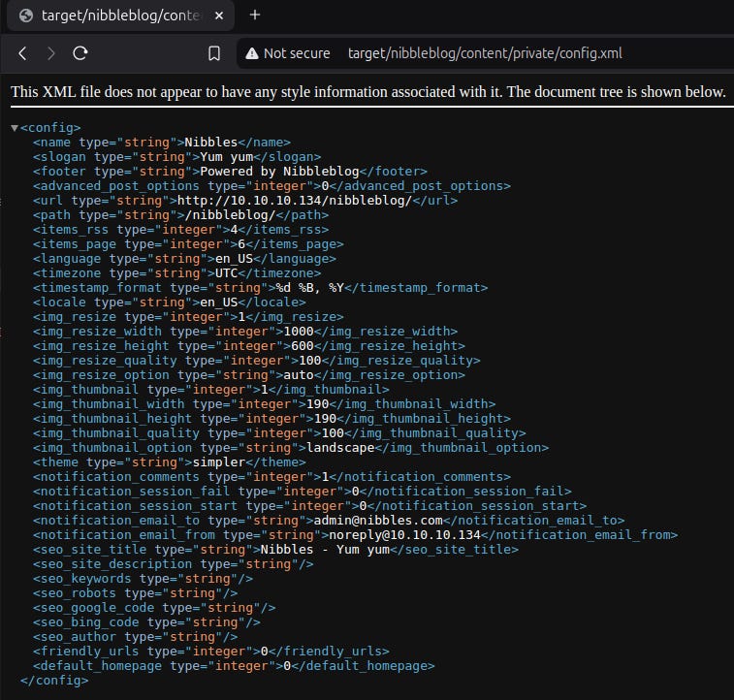This screenshot has width=734, height=700.
Task: Click the closing config tag
Action: 54,681
